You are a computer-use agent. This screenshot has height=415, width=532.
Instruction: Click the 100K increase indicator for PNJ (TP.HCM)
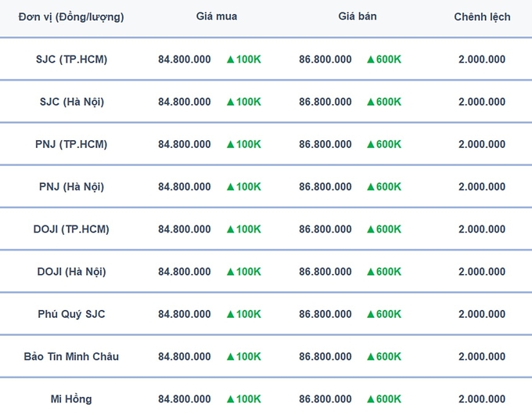click(x=244, y=144)
